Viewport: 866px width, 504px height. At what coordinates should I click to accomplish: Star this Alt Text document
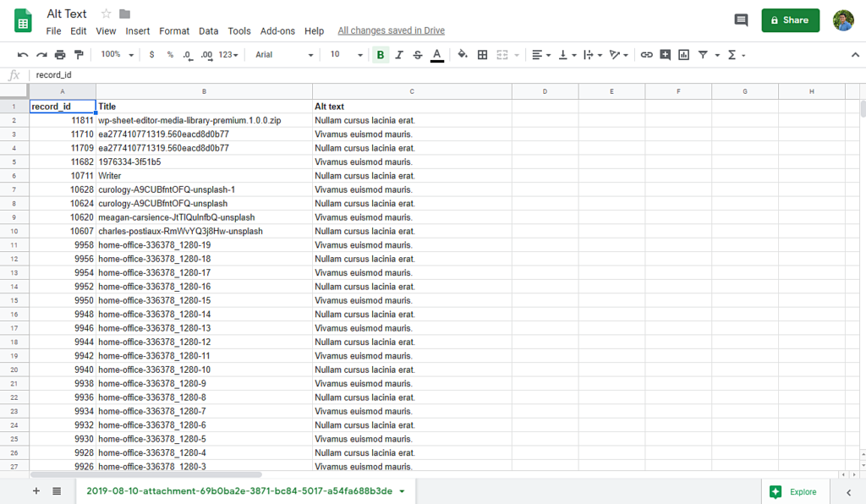107,14
